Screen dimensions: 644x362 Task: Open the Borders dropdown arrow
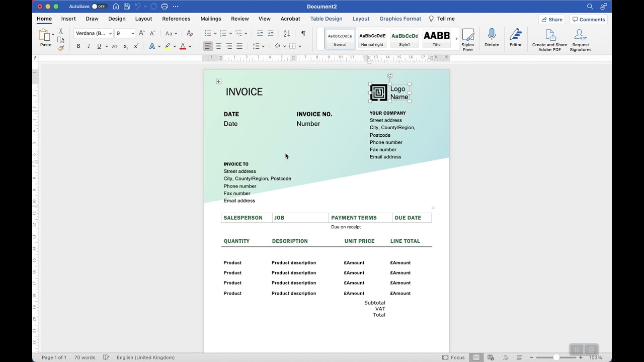[300, 46]
